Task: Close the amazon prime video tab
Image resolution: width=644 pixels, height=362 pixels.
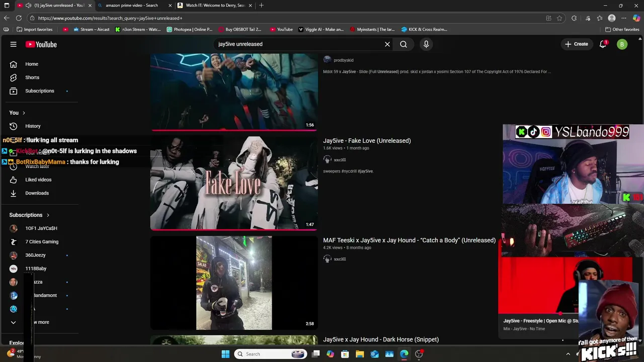Action: tap(170, 6)
